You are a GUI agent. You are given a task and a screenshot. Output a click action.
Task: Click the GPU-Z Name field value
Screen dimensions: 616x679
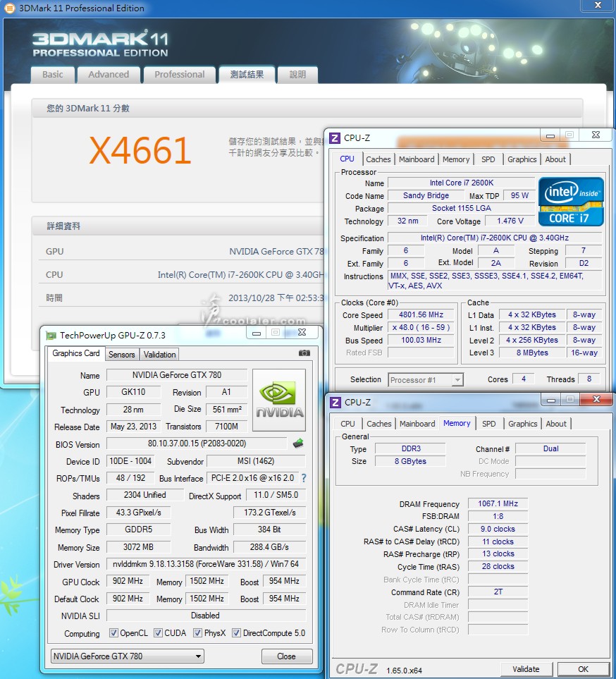click(x=177, y=375)
